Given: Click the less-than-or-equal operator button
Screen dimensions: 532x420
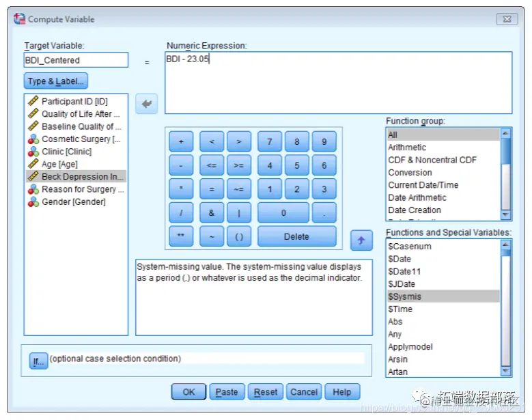Looking at the screenshot, I should click(212, 165).
